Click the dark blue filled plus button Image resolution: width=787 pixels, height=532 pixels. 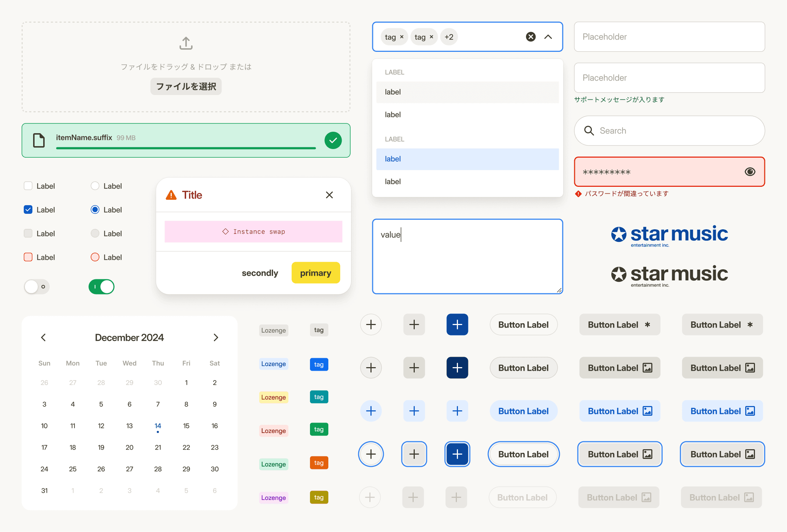click(x=457, y=368)
